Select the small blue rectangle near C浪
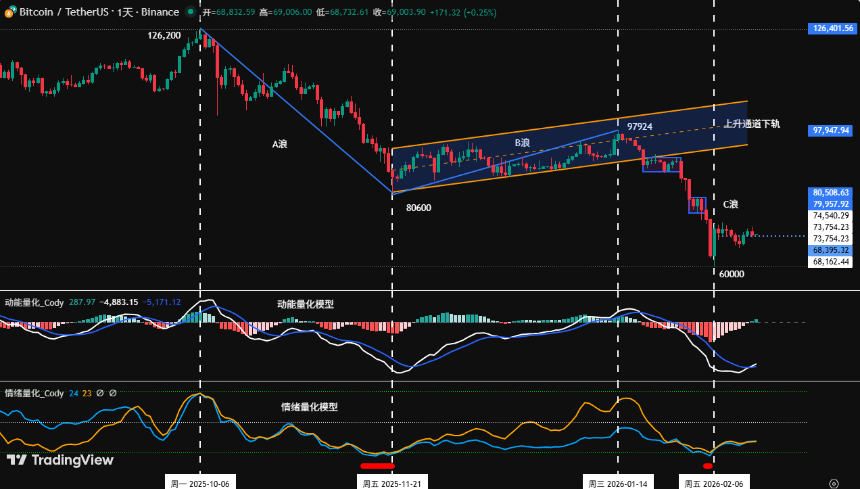This screenshot has width=860, height=489. 696,205
